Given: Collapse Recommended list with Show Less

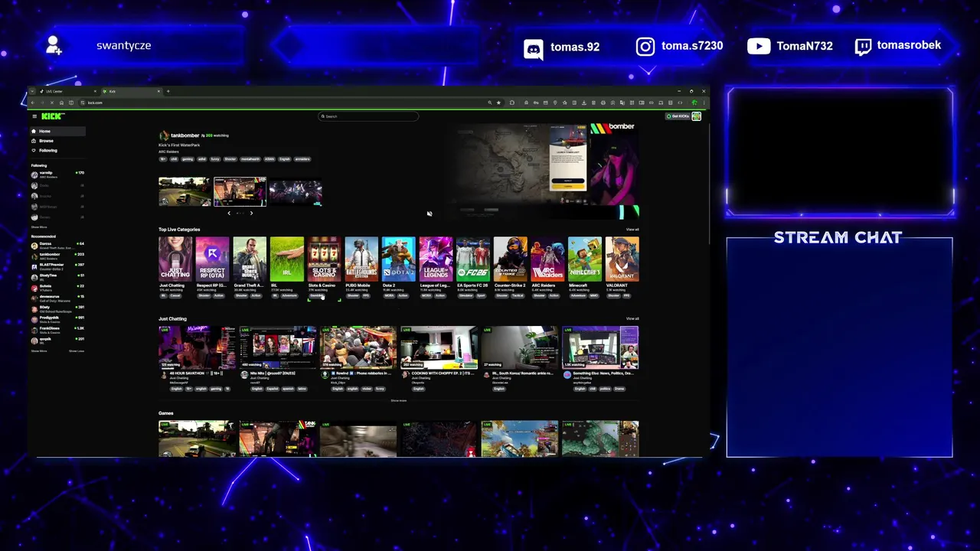Looking at the screenshot, I should tap(77, 350).
